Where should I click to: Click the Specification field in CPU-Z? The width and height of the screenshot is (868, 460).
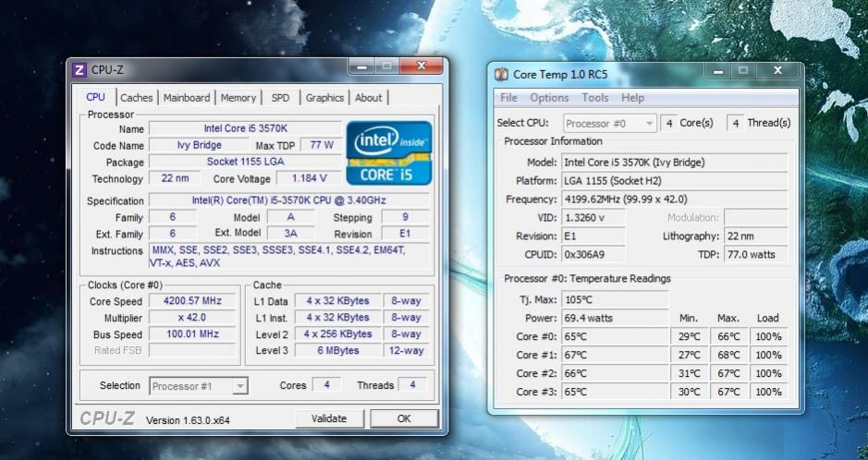289,200
